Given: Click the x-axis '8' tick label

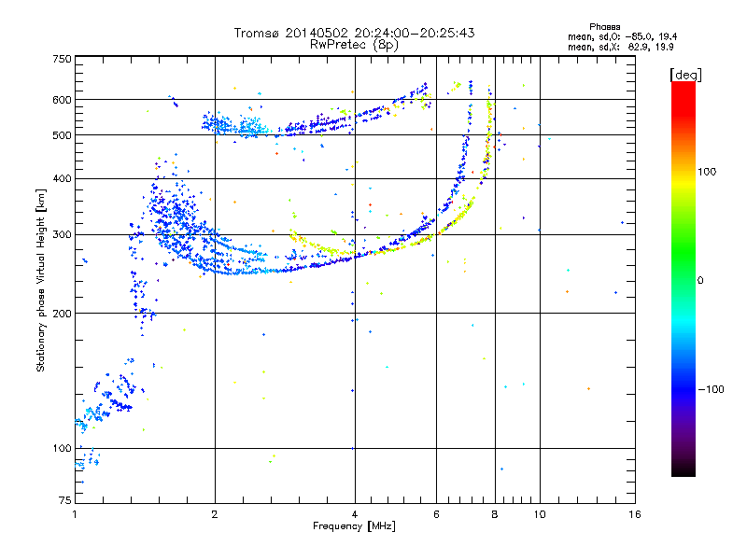Looking at the screenshot, I should tap(495, 514).
